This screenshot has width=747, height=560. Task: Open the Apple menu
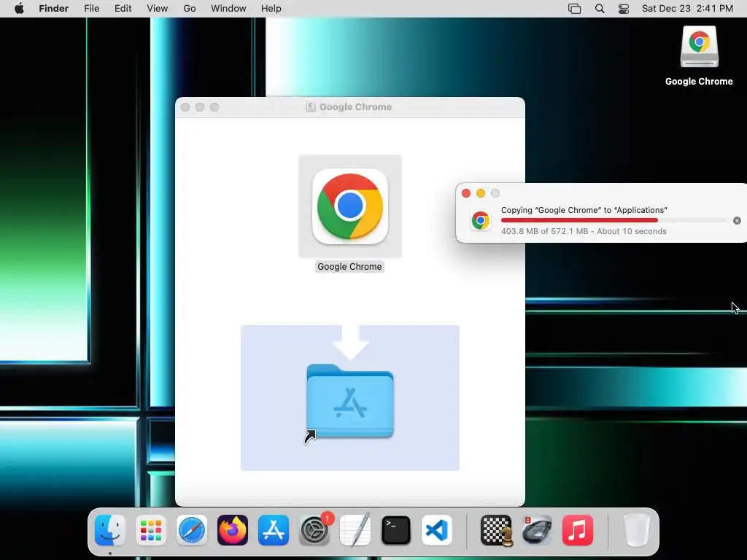point(19,9)
